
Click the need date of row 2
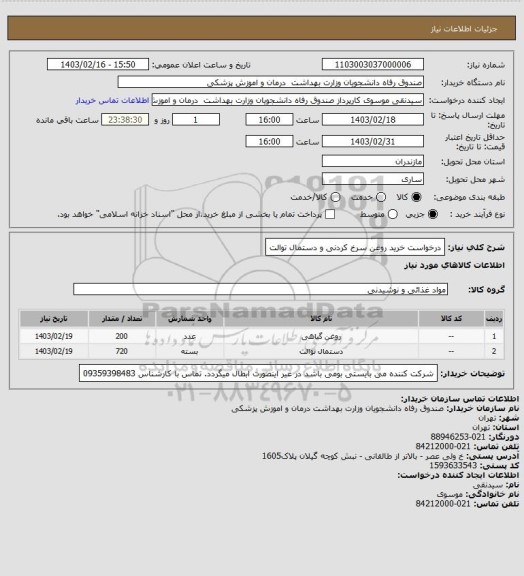click(x=54, y=352)
